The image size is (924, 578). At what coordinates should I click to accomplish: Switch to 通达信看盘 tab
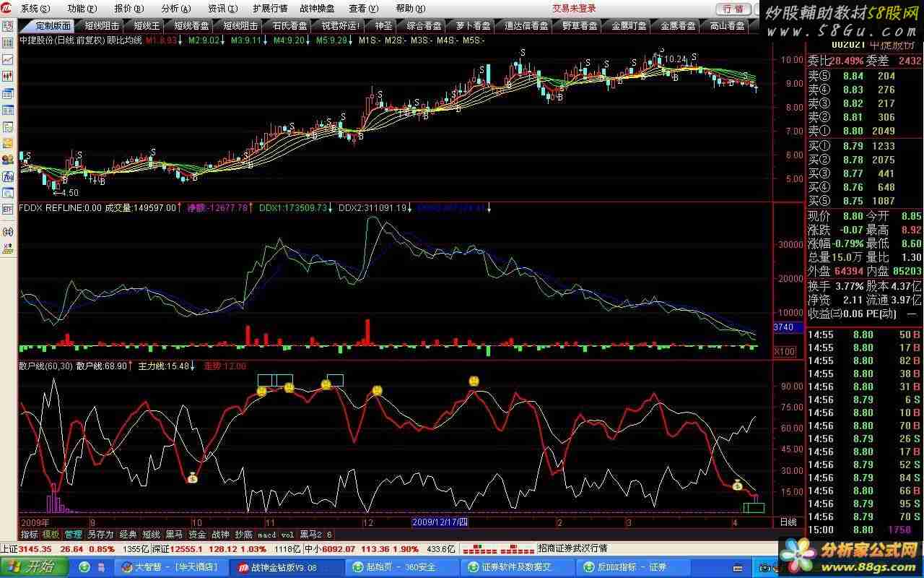coord(526,26)
